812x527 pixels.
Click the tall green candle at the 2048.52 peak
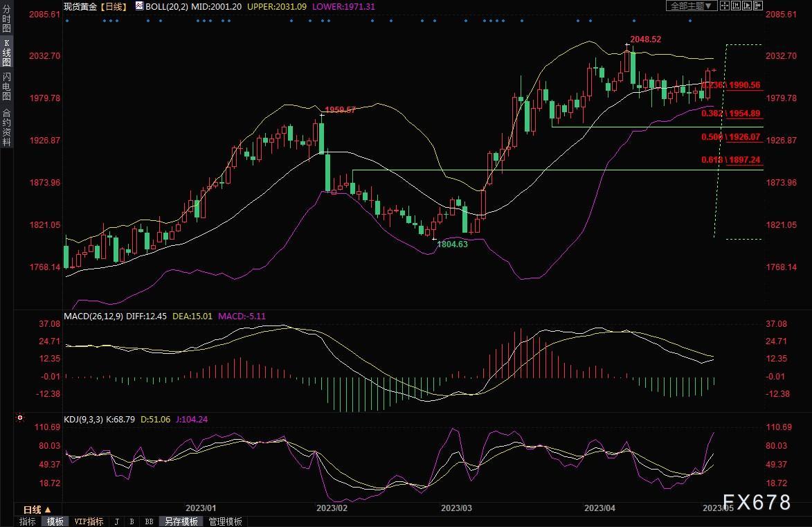coord(633,68)
